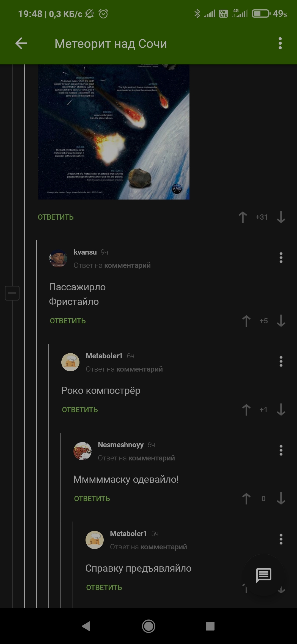Open options menu for kvansu's comment
The image size is (297, 644).
[x=281, y=258]
